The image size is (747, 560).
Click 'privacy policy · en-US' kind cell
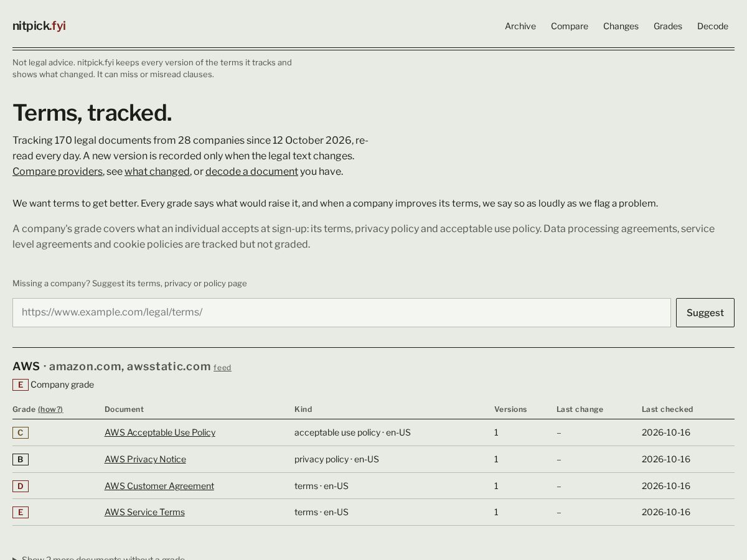click(x=337, y=459)
